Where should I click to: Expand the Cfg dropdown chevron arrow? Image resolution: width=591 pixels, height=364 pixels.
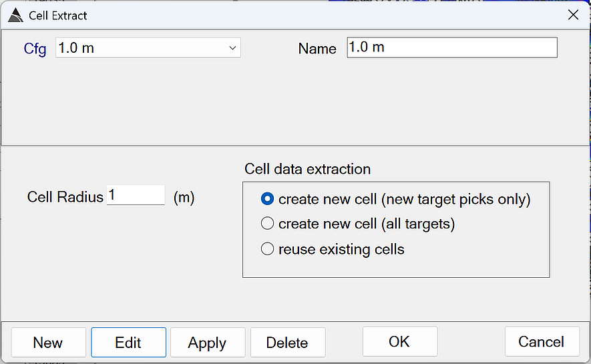(x=232, y=48)
